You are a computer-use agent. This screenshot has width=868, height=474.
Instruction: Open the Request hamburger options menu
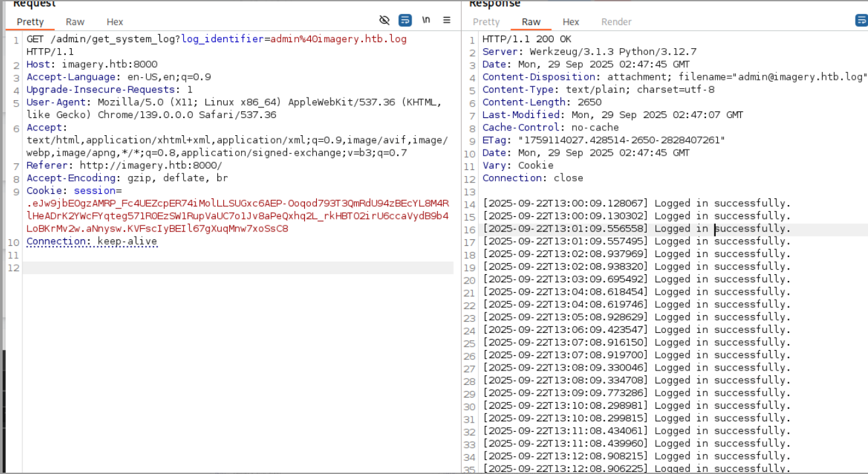[447, 20]
